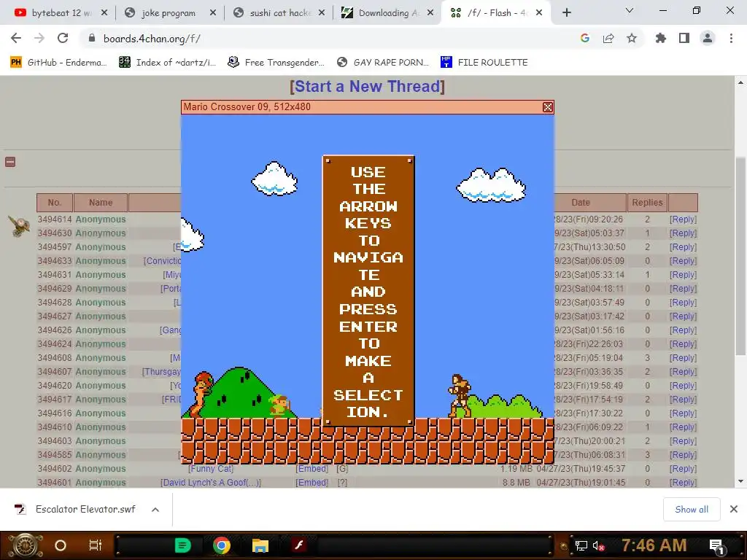Open the network tray icon
This screenshot has width=747, height=560.
tap(581, 545)
